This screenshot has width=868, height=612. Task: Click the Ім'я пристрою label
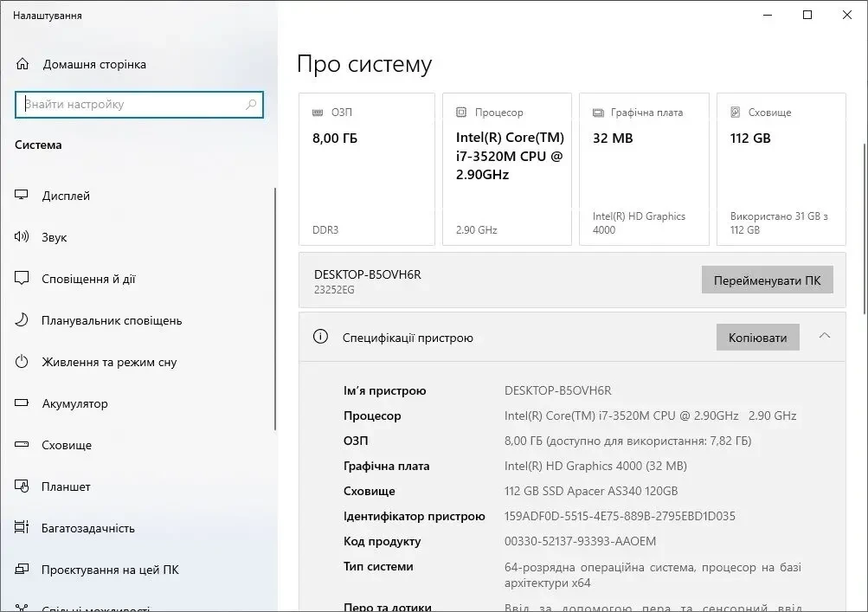point(385,390)
